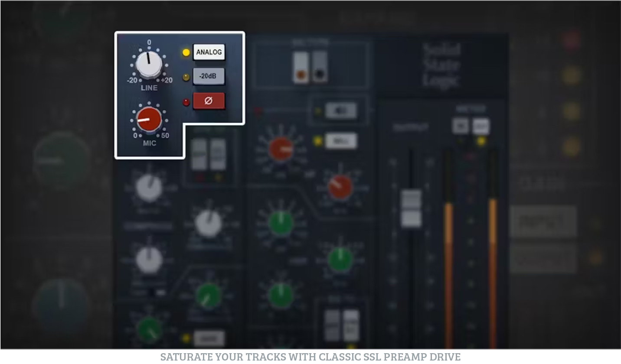Grab the OUTPUT fader handle

pyautogui.click(x=411, y=208)
